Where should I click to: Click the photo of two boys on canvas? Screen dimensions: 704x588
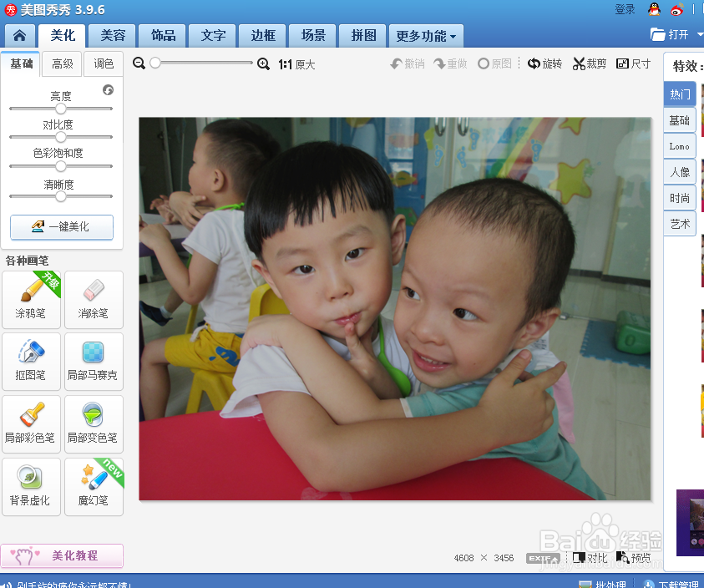(x=395, y=308)
